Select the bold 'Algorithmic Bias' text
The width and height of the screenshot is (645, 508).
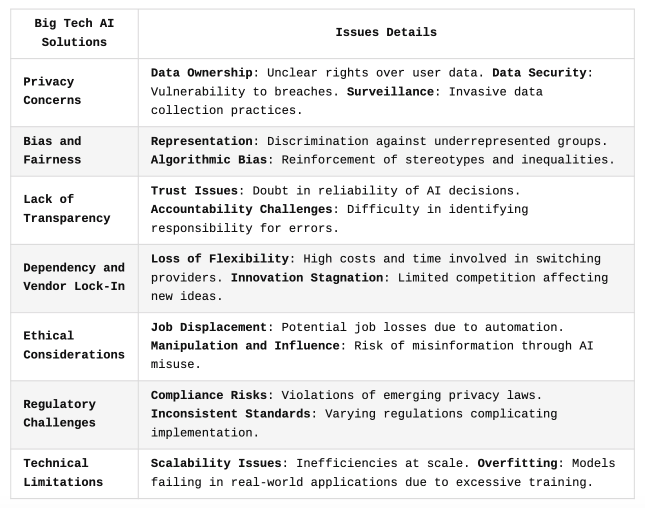[x=212, y=160]
